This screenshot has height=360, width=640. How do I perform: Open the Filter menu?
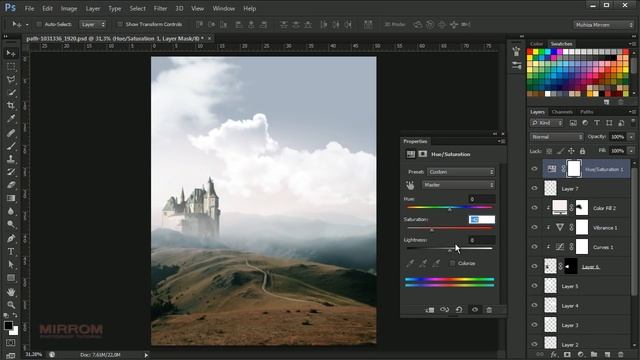(160, 8)
